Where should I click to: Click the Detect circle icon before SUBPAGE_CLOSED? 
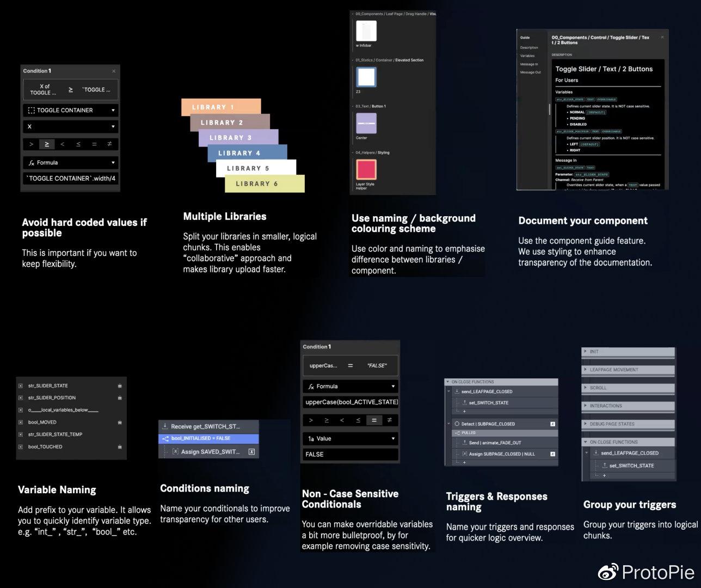457,424
